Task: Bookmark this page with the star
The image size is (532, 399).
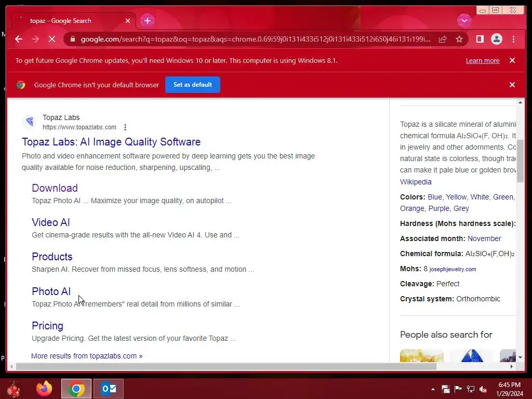Action: [x=459, y=39]
